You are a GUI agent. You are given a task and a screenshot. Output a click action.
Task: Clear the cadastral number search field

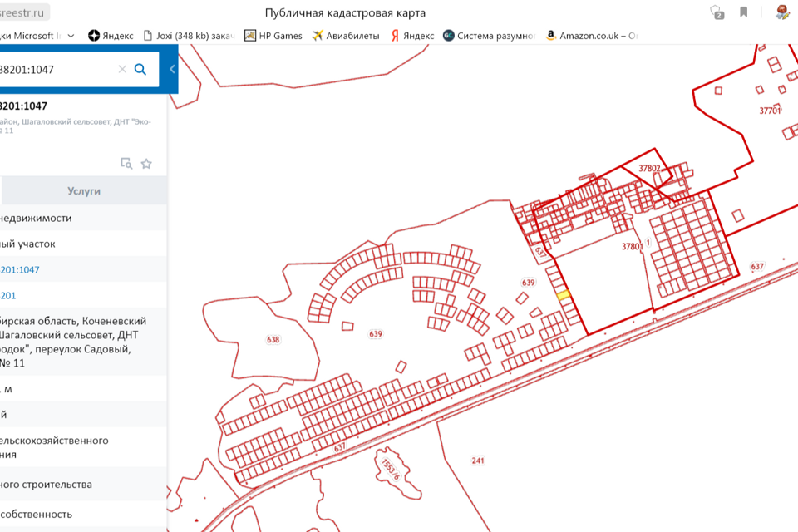122,69
